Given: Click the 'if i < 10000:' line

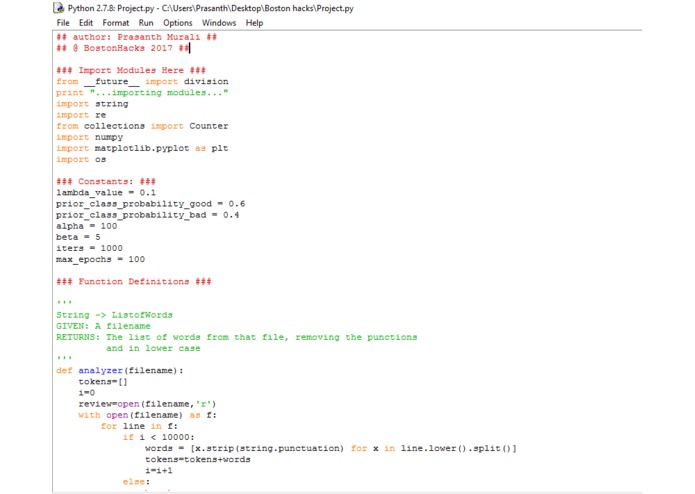Looking at the screenshot, I should [159, 437].
